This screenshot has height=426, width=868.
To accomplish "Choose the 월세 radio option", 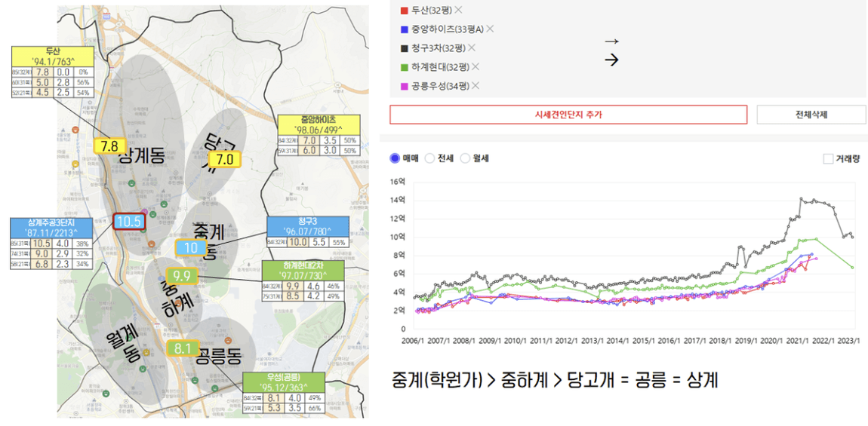I will coord(465,158).
